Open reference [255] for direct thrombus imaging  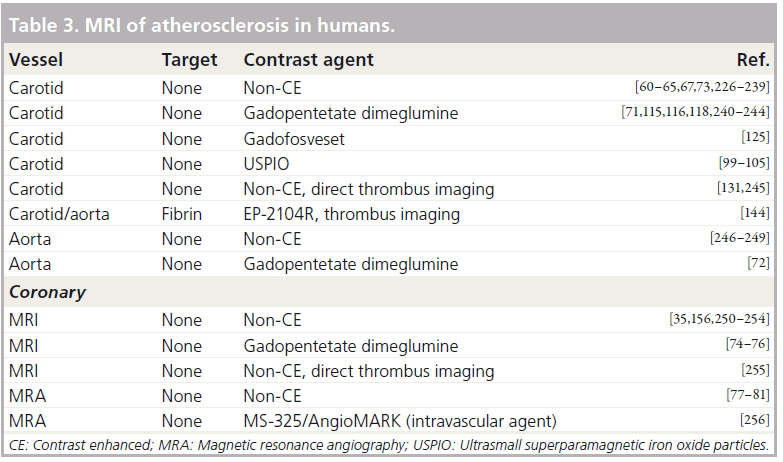[x=756, y=370]
